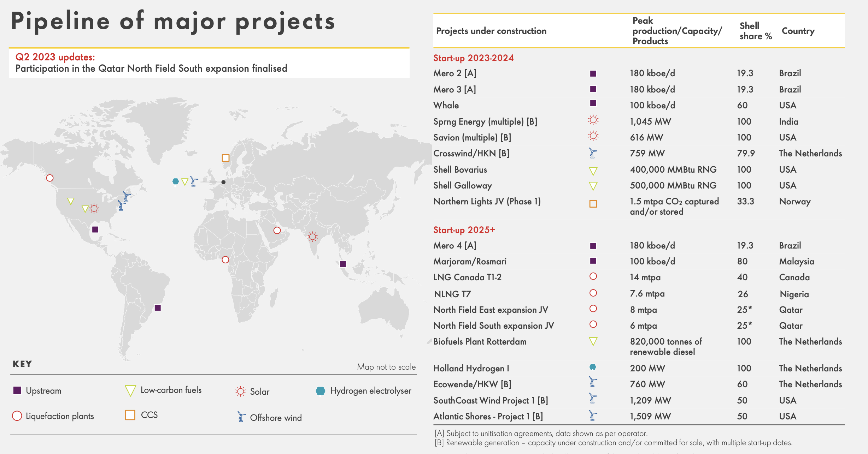Click the 'Malaysia' country cell

(x=797, y=262)
